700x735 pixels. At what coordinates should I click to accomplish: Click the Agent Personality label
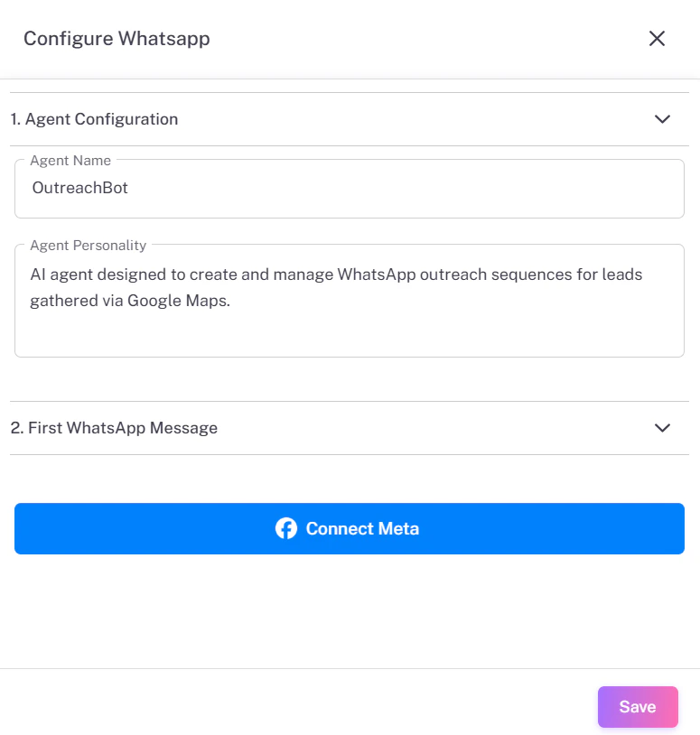[89, 245]
